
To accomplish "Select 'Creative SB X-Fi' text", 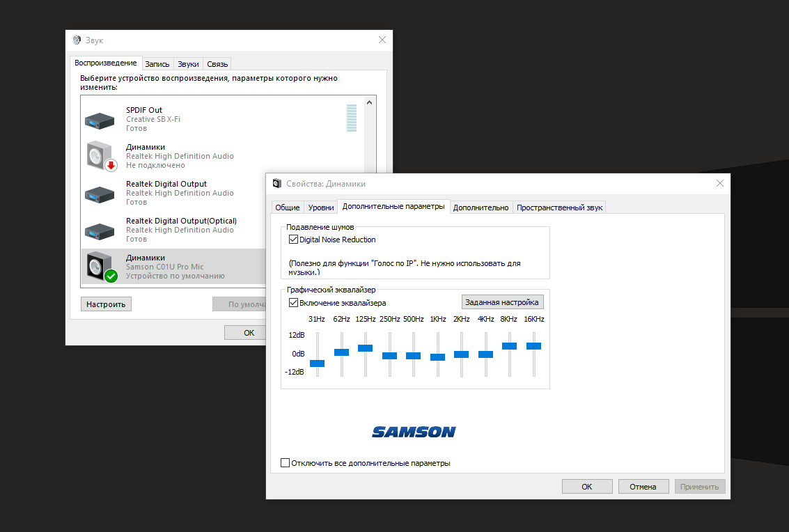I will pyautogui.click(x=153, y=119).
